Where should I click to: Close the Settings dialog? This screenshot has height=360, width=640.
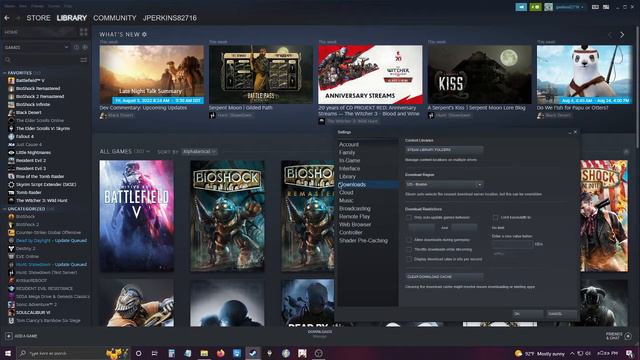click(576, 132)
